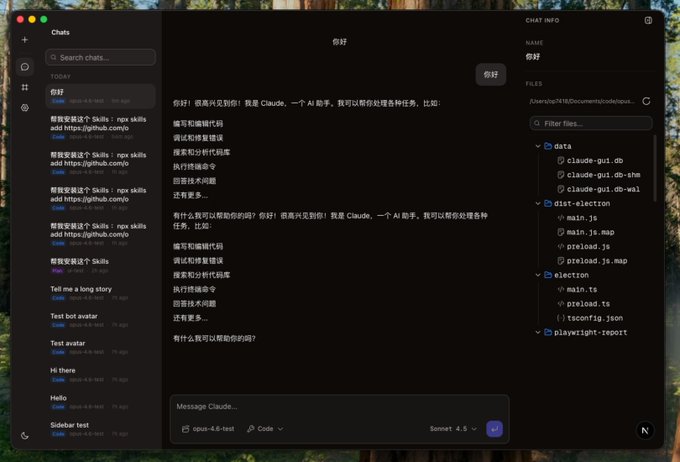Collapse the Chat Info panel icon
The height and width of the screenshot is (462, 680).
(x=648, y=20)
